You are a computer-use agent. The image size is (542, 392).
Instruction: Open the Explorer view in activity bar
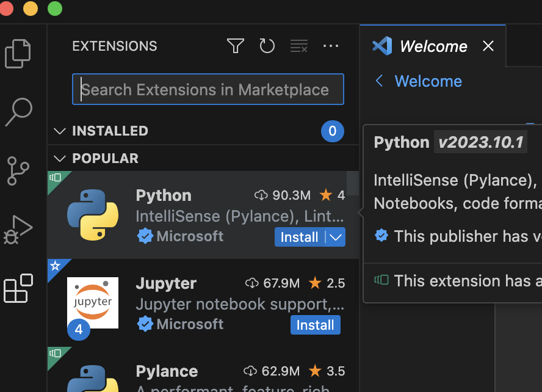[18, 54]
